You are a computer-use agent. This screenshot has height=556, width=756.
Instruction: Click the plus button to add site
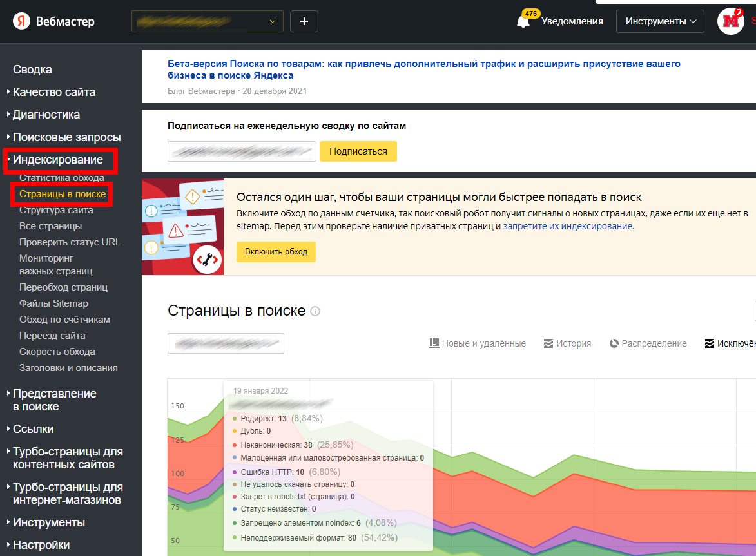pos(304,21)
